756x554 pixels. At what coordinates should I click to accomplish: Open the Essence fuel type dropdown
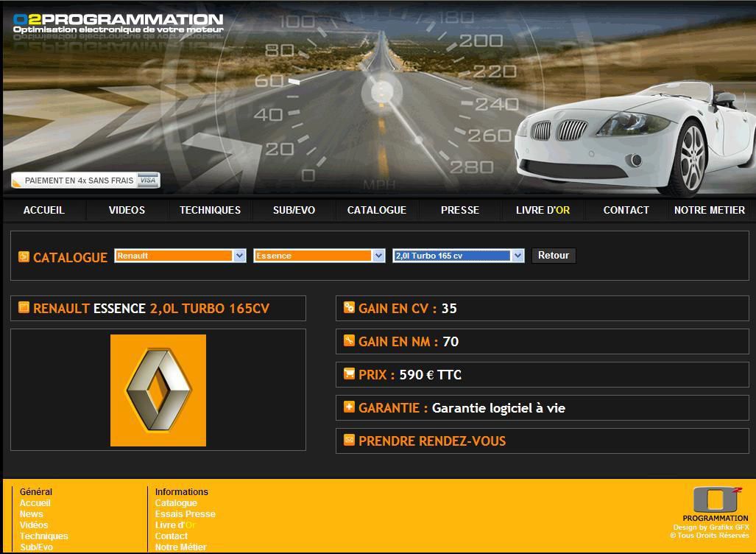tap(319, 256)
